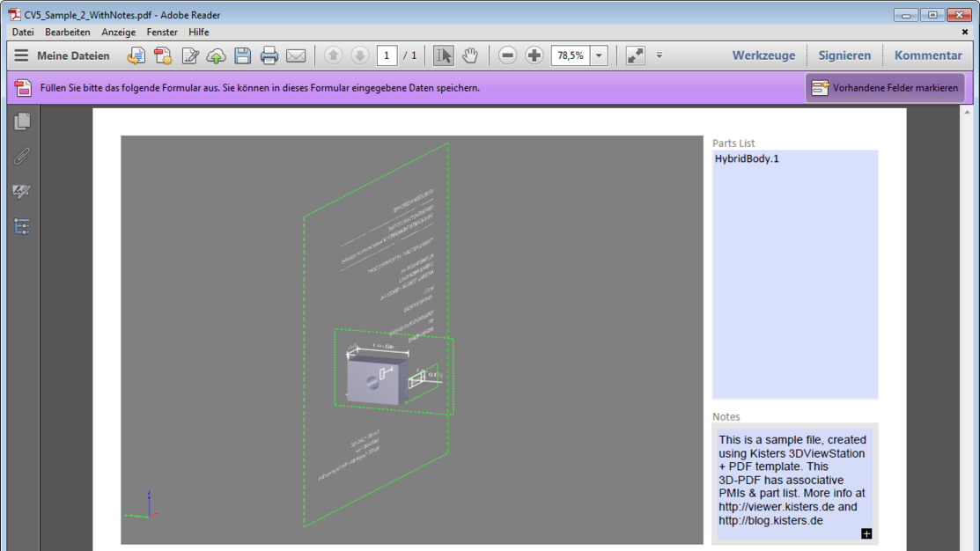Click into the page number field
Image resolution: width=980 pixels, height=551 pixels.
point(387,55)
